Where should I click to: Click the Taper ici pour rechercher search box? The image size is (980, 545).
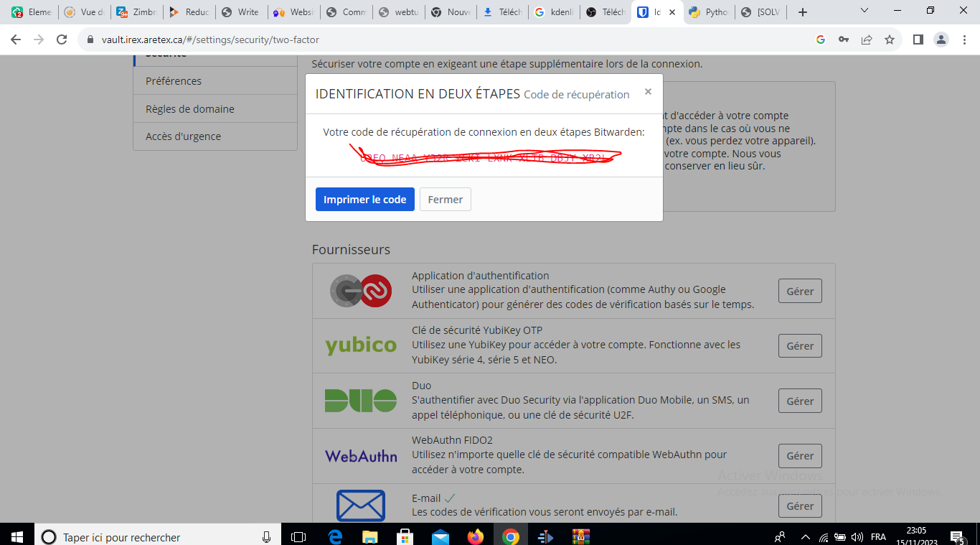pyautogui.click(x=158, y=536)
